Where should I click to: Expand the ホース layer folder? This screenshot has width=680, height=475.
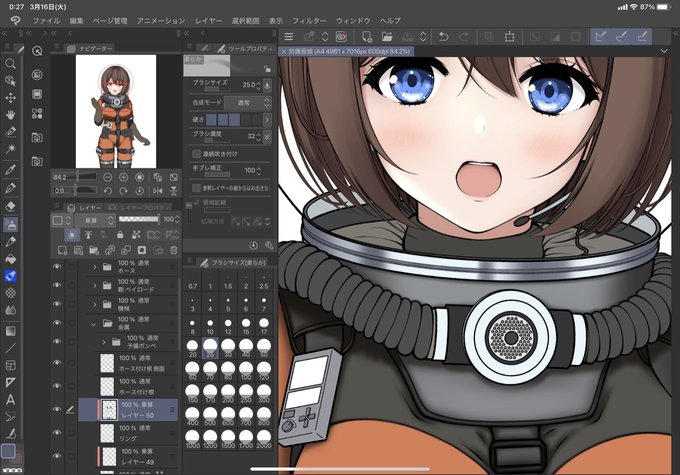click(95, 267)
